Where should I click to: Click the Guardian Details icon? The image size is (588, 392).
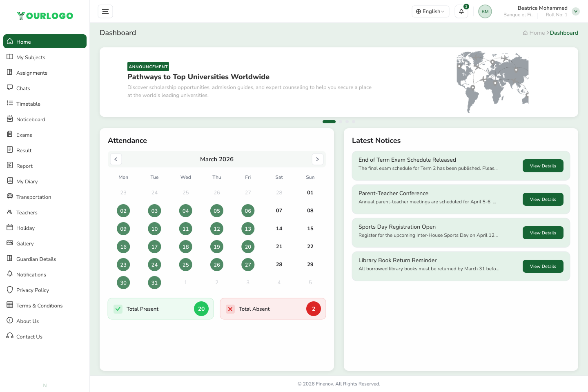(x=10, y=258)
